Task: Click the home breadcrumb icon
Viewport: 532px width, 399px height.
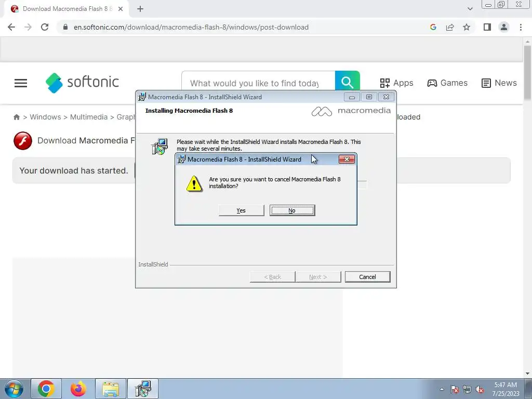Action: coord(16,117)
